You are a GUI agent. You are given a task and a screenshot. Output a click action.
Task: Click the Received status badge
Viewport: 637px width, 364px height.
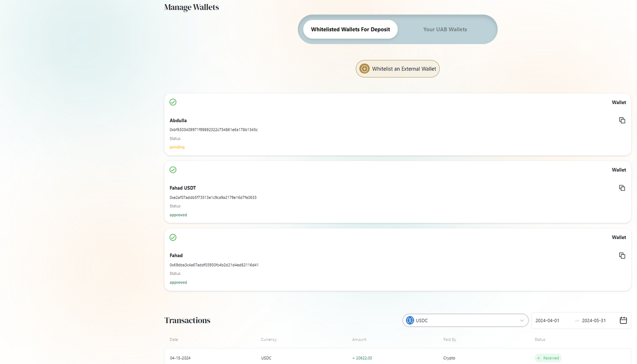[x=548, y=358]
